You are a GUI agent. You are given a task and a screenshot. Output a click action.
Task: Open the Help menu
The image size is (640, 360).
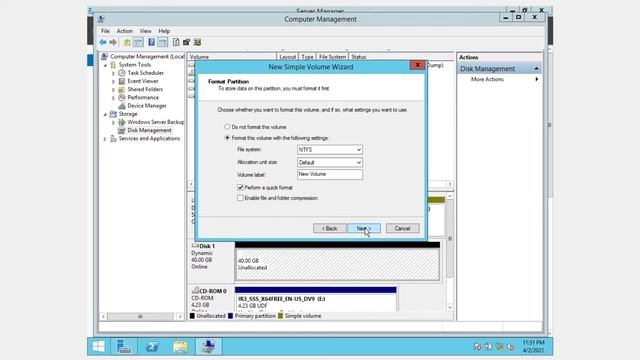tap(164, 31)
